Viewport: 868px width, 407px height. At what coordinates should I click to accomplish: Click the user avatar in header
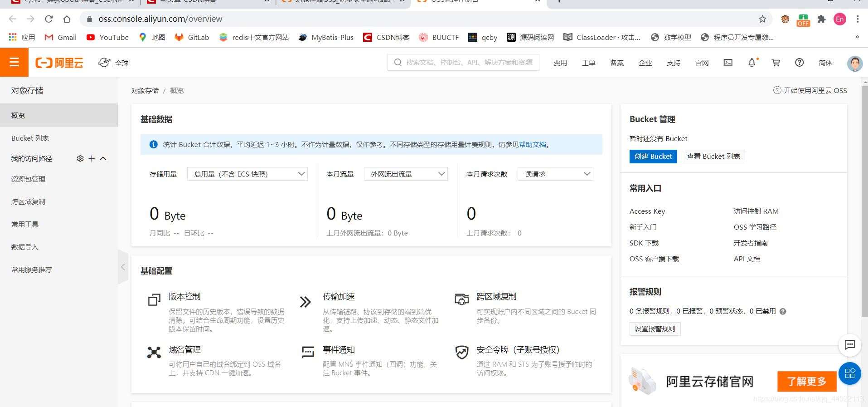(x=854, y=63)
